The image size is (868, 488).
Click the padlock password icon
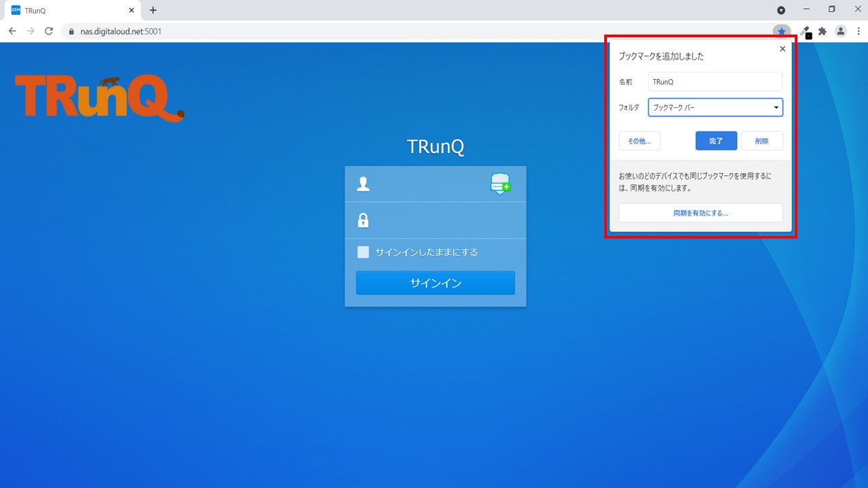click(363, 220)
